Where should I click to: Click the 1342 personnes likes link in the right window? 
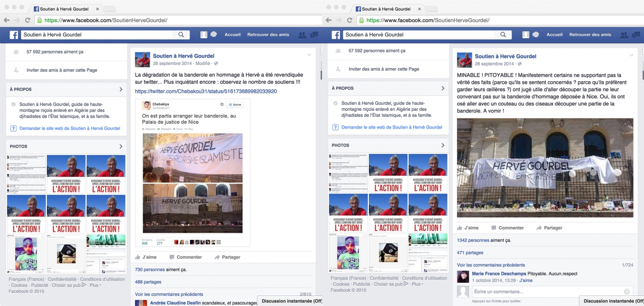pos(473,240)
